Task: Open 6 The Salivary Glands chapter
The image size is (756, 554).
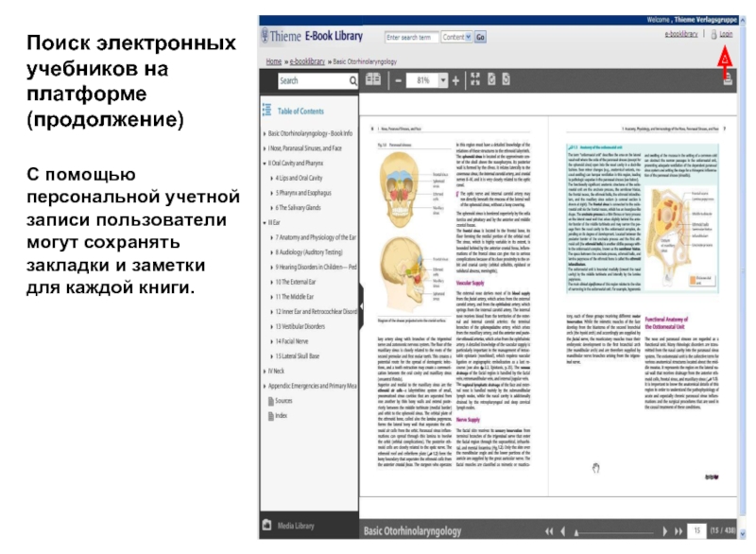Action: pyautogui.click(x=298, y=208)
